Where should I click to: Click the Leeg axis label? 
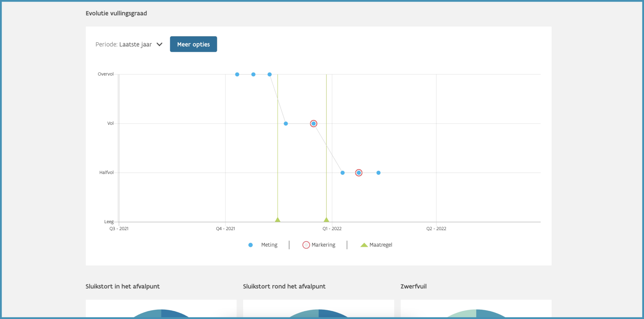[109, 222]
